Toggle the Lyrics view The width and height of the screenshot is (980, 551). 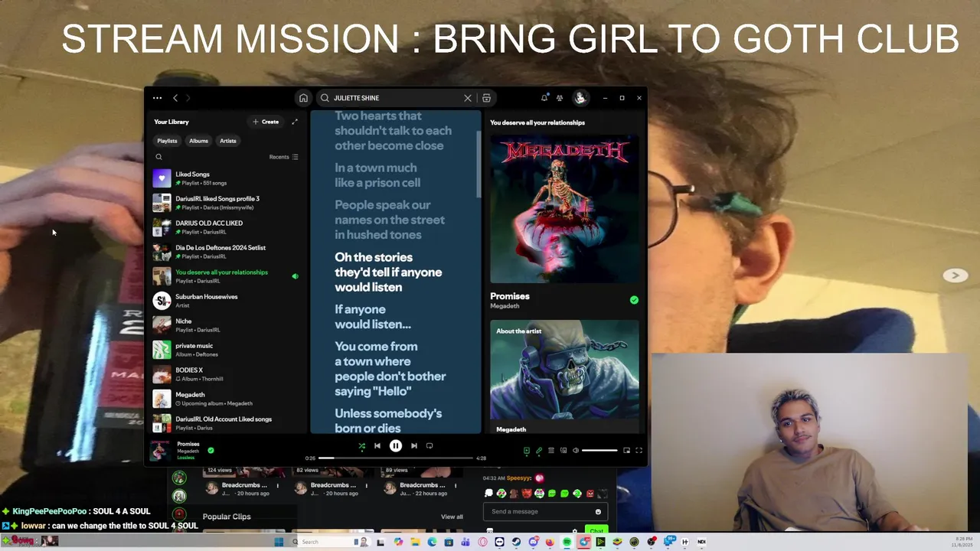pos(538,451)
